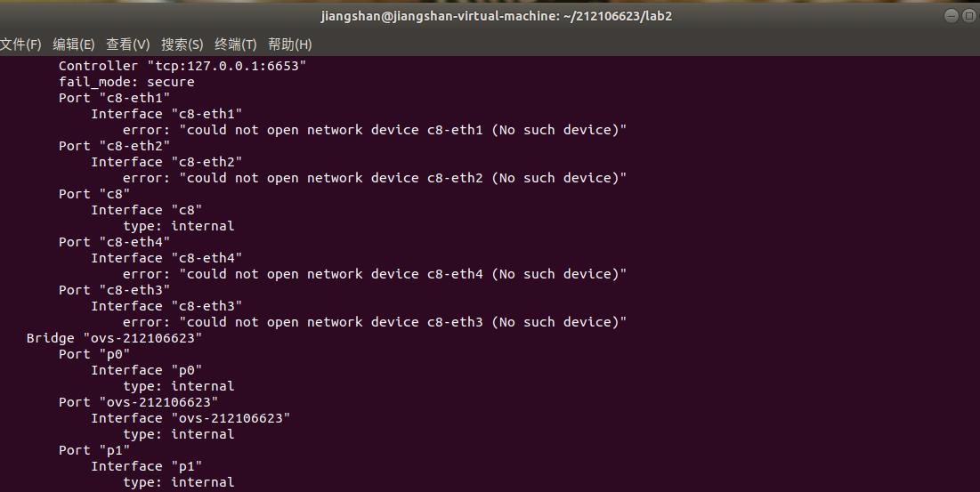The height and width of the screenshot is (492, 980).
Task: Click the Interface "ovs-212106623" line
Action: (x=190, y=418)
